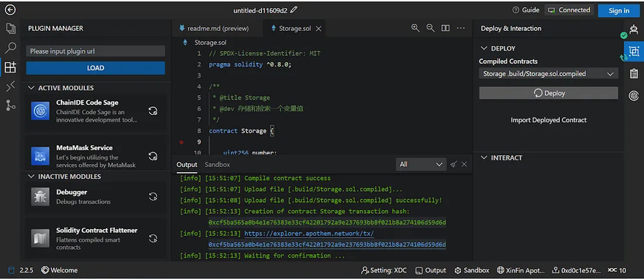
Task: Click Solidity Contract Flattener module icon
Action: (40, 238)
